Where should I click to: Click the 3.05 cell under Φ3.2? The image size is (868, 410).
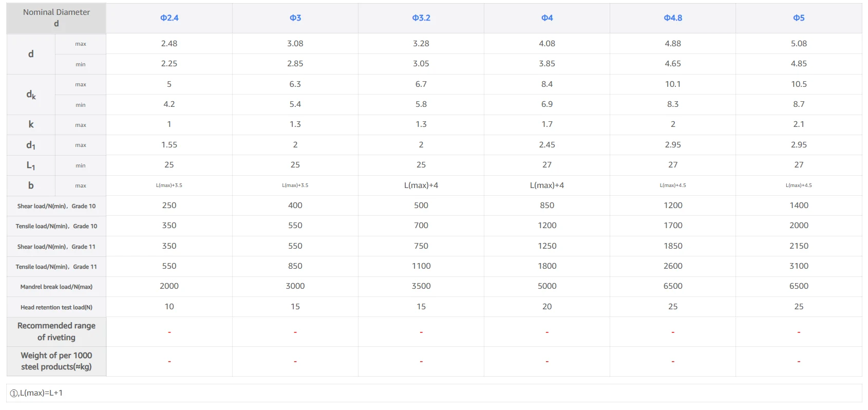coord(421,64)
